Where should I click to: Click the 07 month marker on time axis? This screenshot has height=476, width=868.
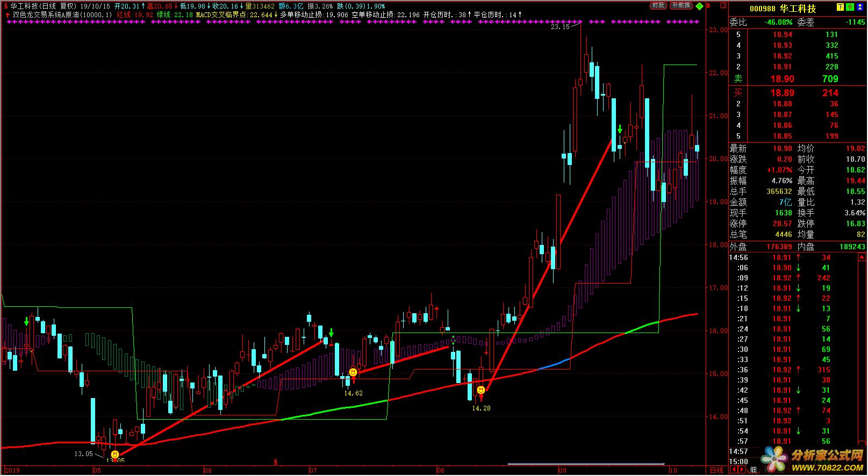(313, 470)
